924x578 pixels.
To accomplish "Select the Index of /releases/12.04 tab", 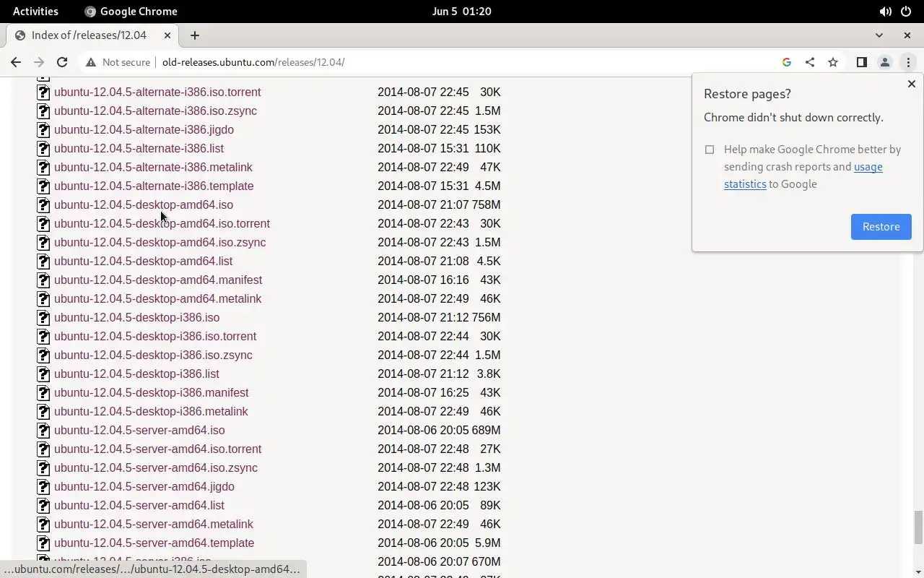I will pyautogui.click(x=94, y=35).
